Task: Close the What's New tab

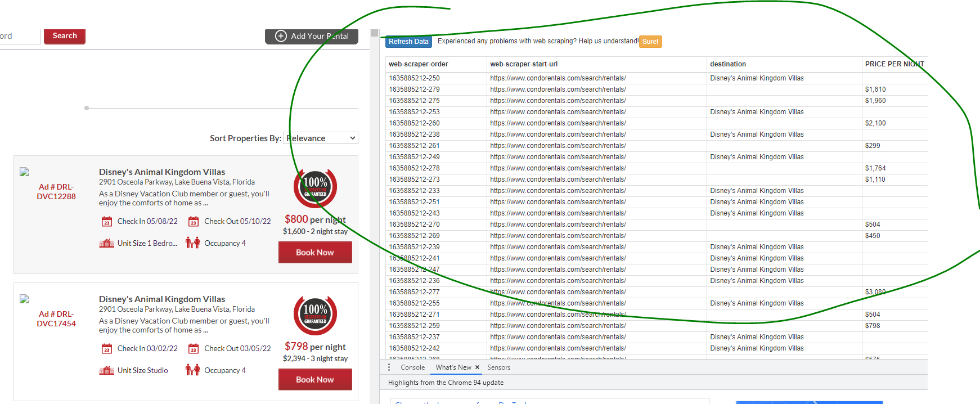Action: 477,367
